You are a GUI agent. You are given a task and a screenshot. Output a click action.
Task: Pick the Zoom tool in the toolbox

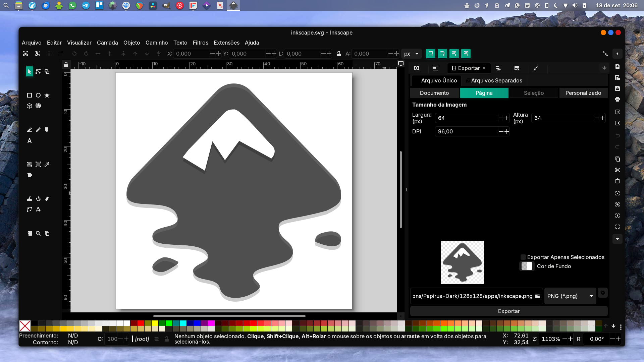coord(38,234)
